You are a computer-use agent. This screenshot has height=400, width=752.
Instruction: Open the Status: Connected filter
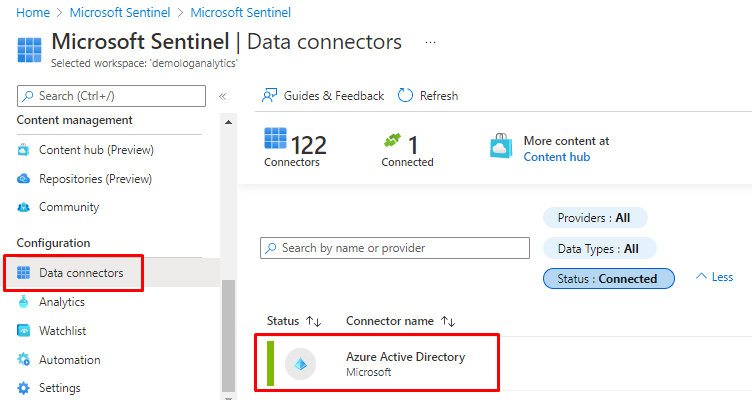[x=609, y=279]
